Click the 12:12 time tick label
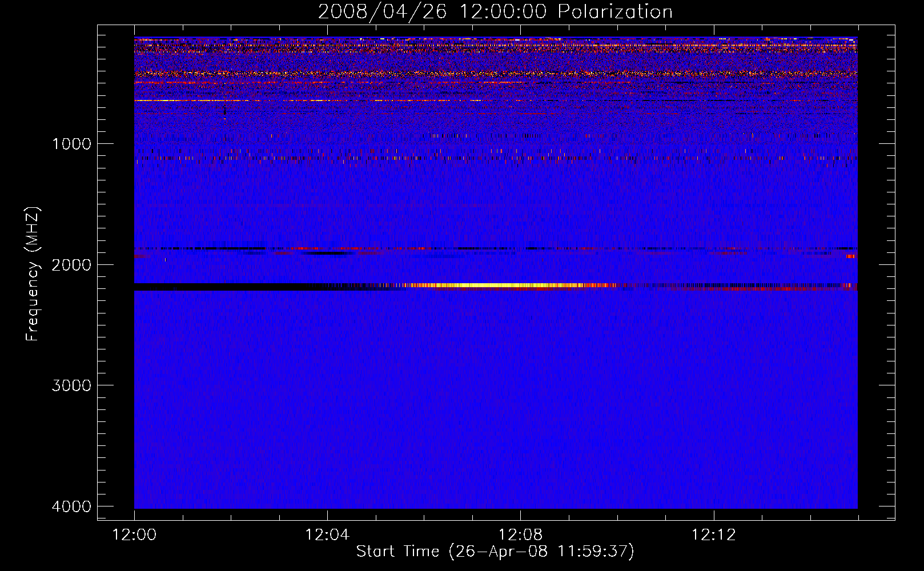Image resolution: width=924 pixels, height=571 pixels. click(x=713, y=535)
